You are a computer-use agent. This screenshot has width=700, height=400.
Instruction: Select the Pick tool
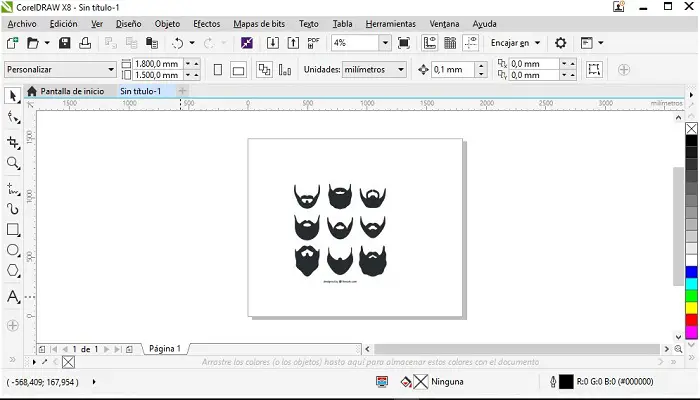point(12,96)
